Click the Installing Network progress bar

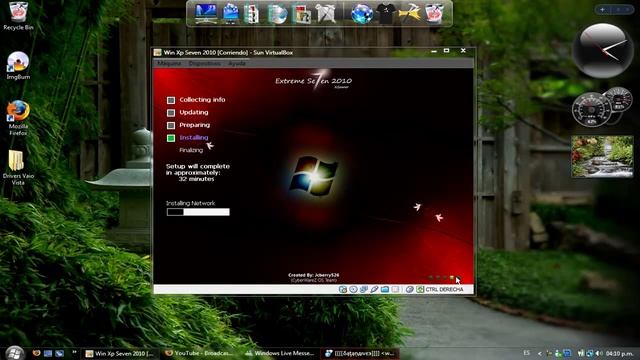pos(198,212)
